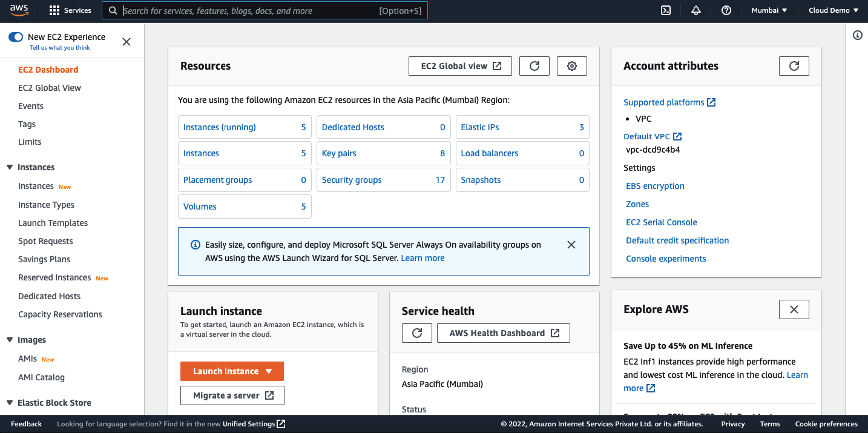Click Tell us what you think link
This screenshot has height=433, width=868.
(60, 48)
